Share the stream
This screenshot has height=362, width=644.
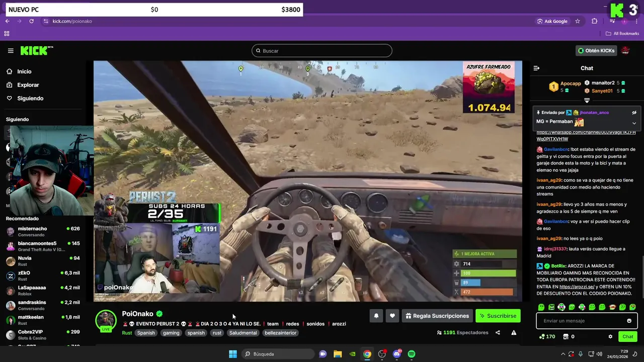(x=498, y=333)
